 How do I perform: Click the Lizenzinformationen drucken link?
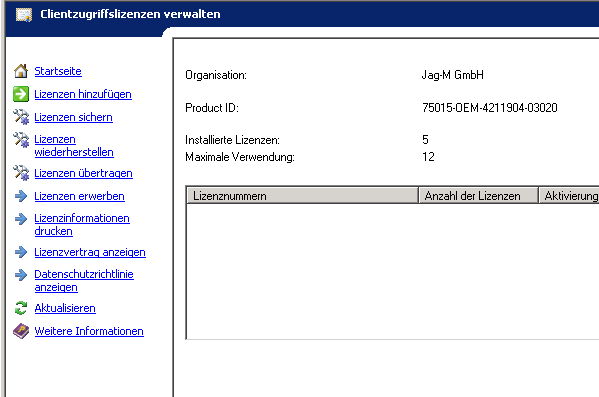click(x=82, y=225)
